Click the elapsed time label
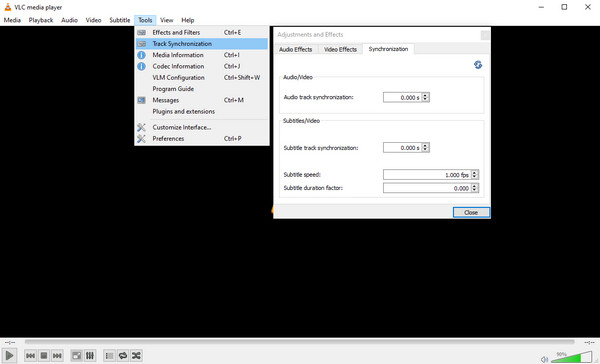600x364 pixels. pyautogui.click(x=10, y=342)
